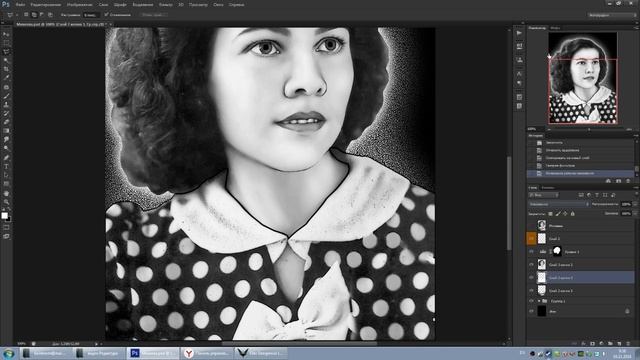Click the foreground color swatch
640x360 pixels.
pos(4,215)
